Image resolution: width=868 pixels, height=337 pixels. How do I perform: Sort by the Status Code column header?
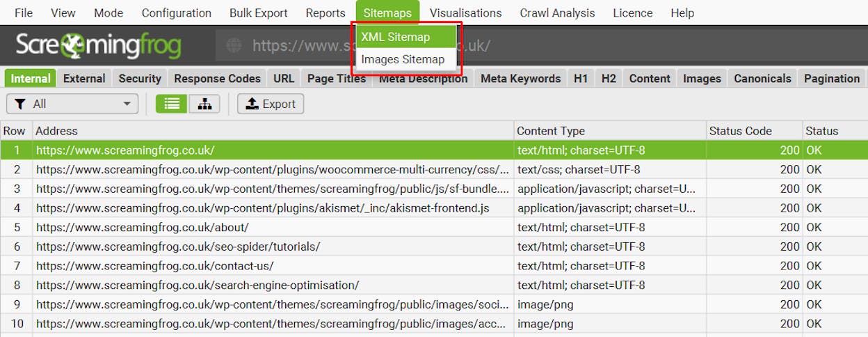[754, 131]
